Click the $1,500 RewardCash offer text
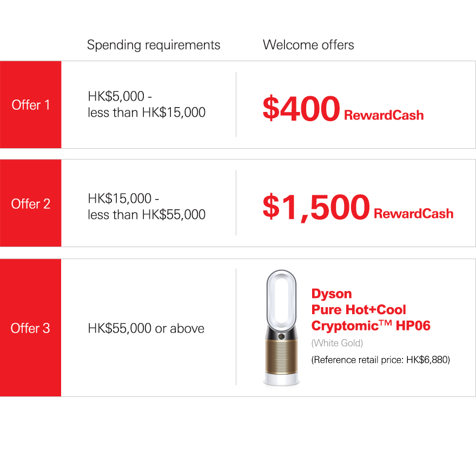 (x=358, y=207)
